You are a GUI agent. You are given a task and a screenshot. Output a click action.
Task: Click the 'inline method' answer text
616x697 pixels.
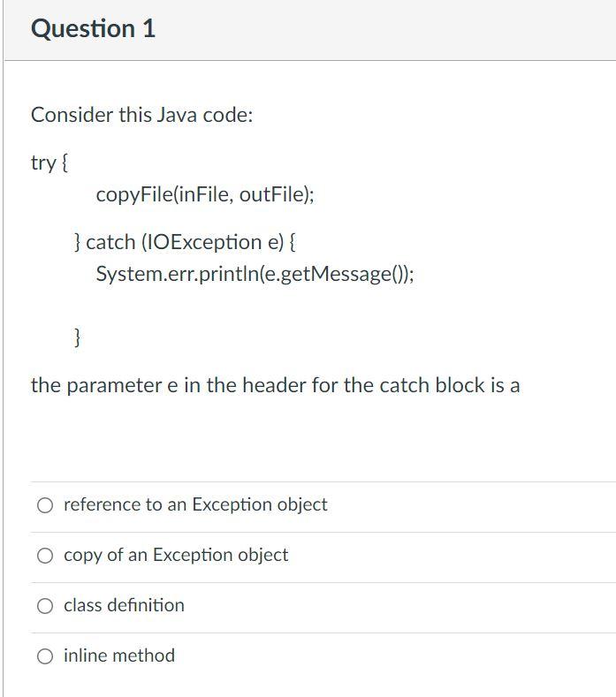(119, 655)
